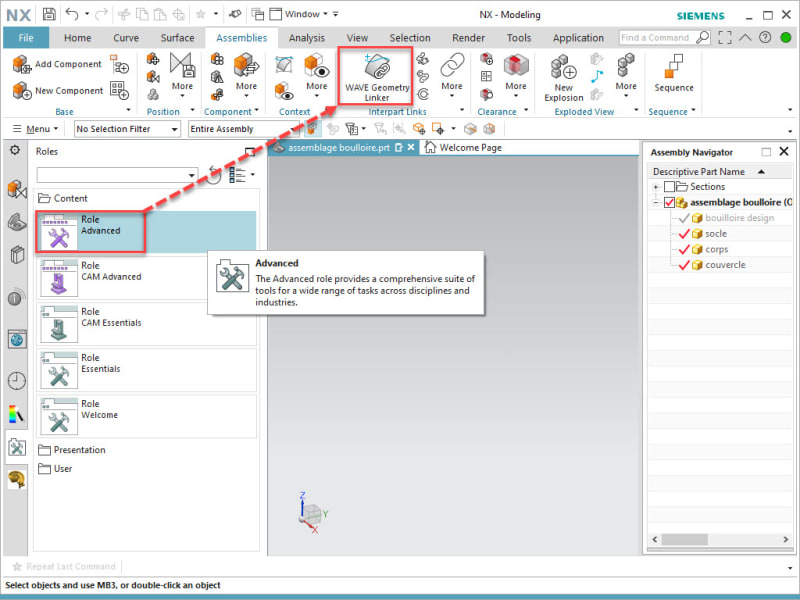Select the Welcome role
800x600 pixels.
point(146,416)
